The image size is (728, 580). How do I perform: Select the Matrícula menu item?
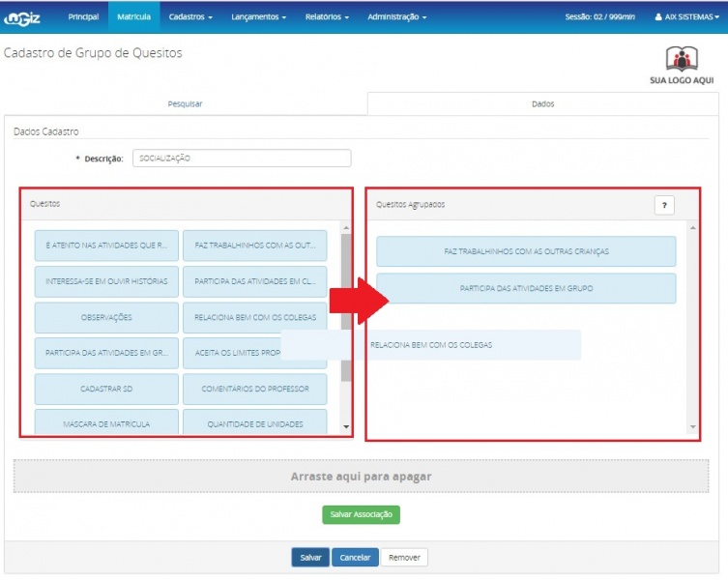point(133,16)
